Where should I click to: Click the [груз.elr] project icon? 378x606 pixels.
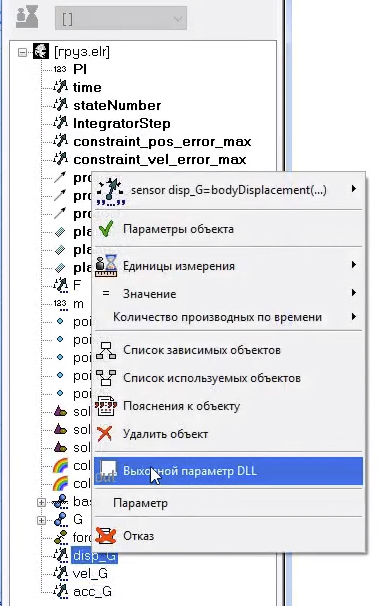[x=41, y=51]
